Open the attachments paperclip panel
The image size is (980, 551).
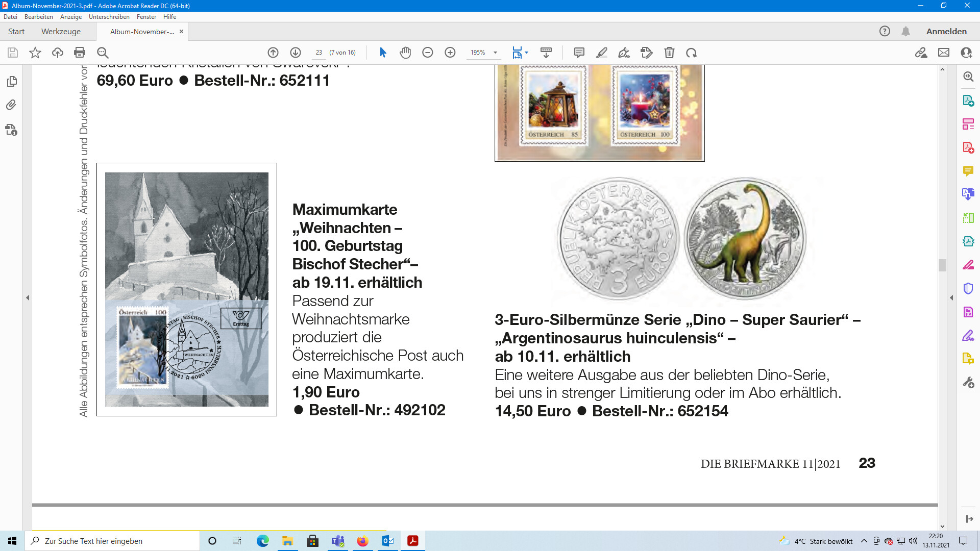(x=12, y=105)
